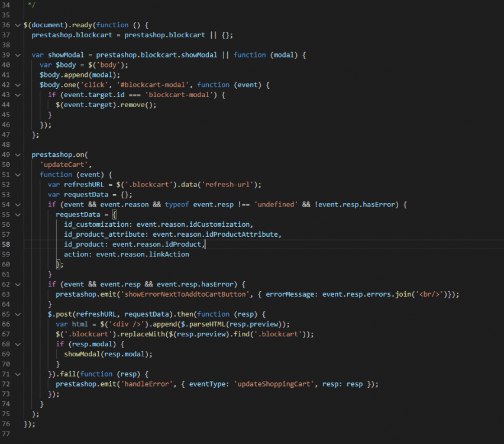Fold the event.resp.hasError if-block on line 62

18,284
